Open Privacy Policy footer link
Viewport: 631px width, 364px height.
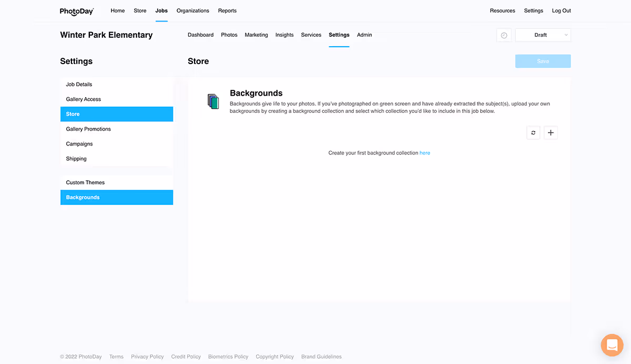pyautogui.click(x=147, y=357)
